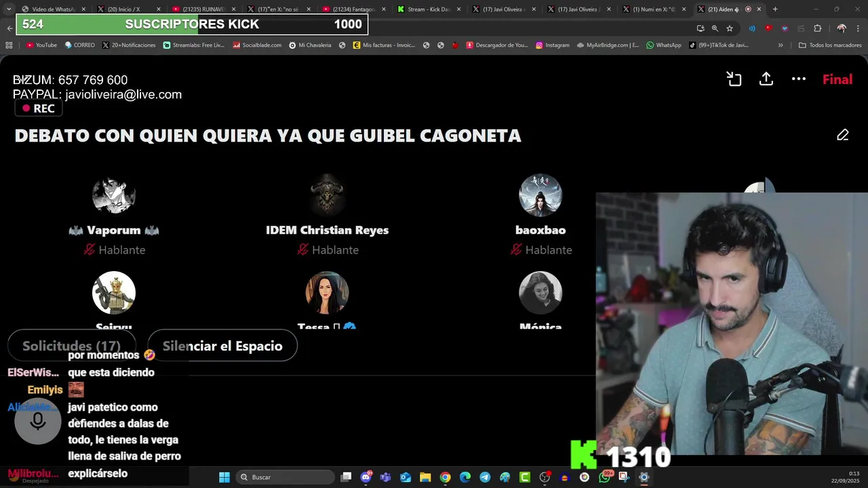Switch to the (21234) Fantagon tab

(353, 9)
